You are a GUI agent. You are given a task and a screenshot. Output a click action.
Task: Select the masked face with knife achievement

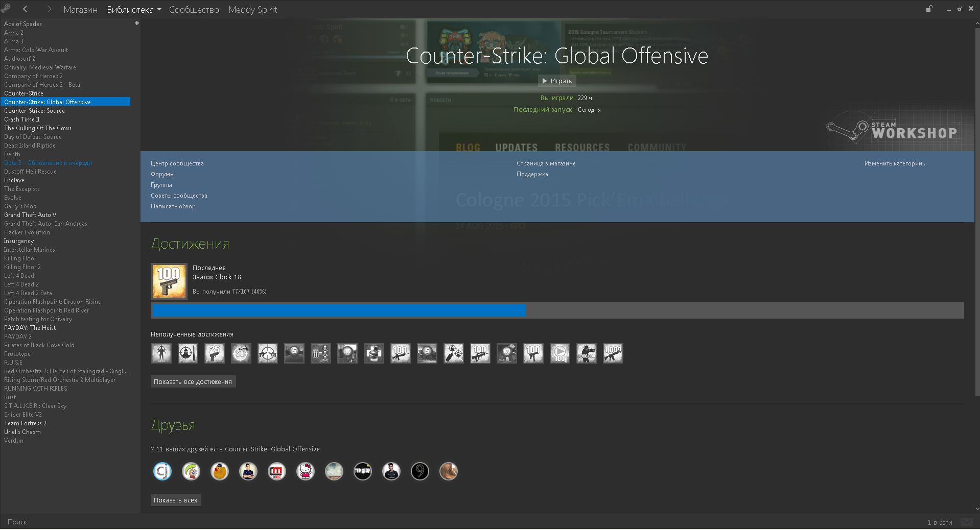click(188, 353)
